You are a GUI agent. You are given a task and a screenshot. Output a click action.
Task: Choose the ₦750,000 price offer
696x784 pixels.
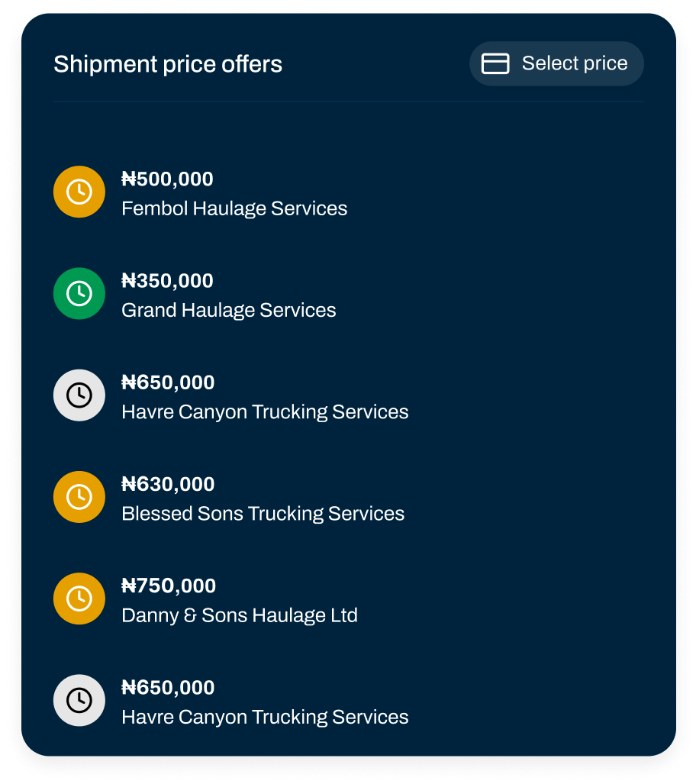(x=169, y=586)
